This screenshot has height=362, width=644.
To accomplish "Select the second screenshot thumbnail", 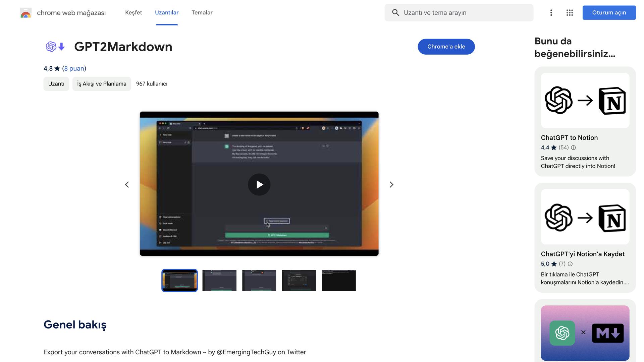I will click(219, 281).
